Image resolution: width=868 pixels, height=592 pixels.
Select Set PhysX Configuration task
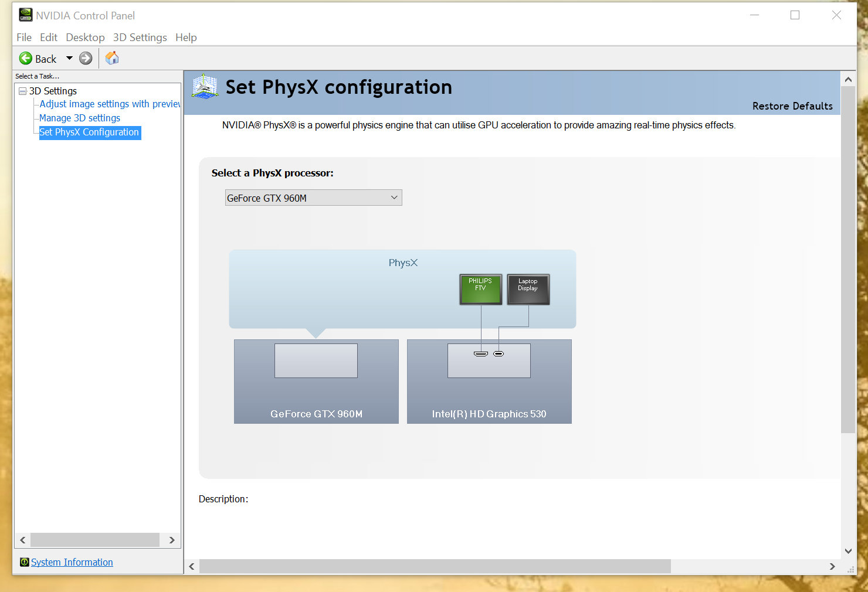90,132
